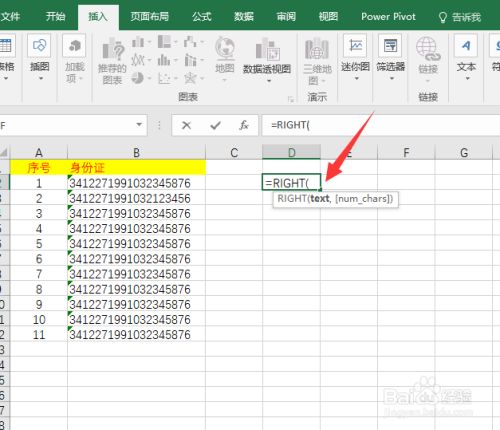Click the ID cell beside serial number 11
The image size is (500, 430).
(136, 334)
